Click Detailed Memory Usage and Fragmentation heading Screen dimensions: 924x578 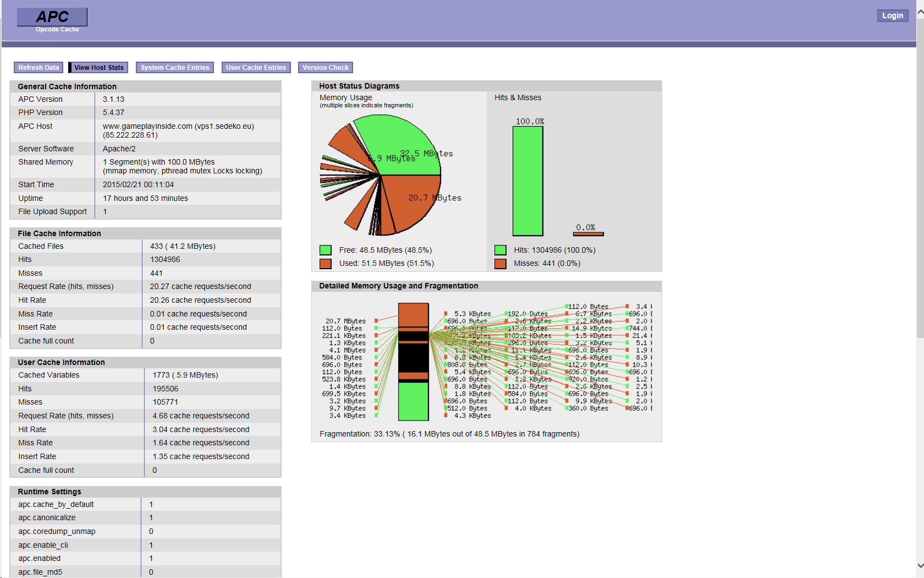pos(399,286)
